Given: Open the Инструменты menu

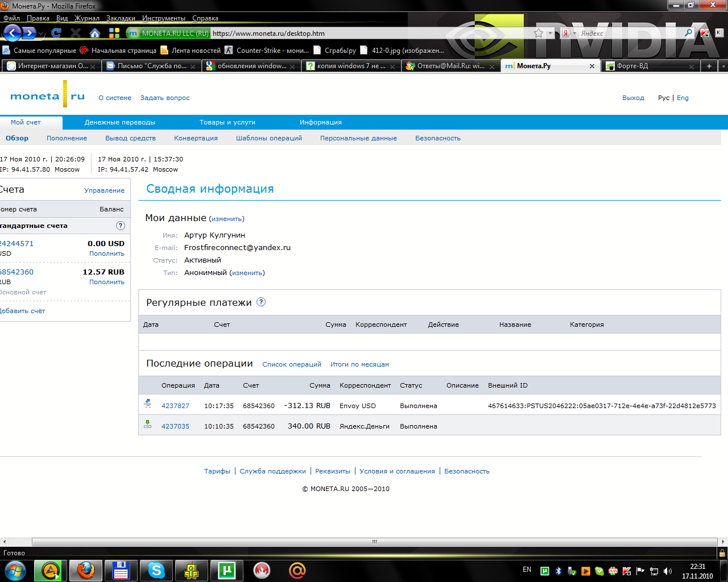Looking at the screenshot, I should point(164,18).
